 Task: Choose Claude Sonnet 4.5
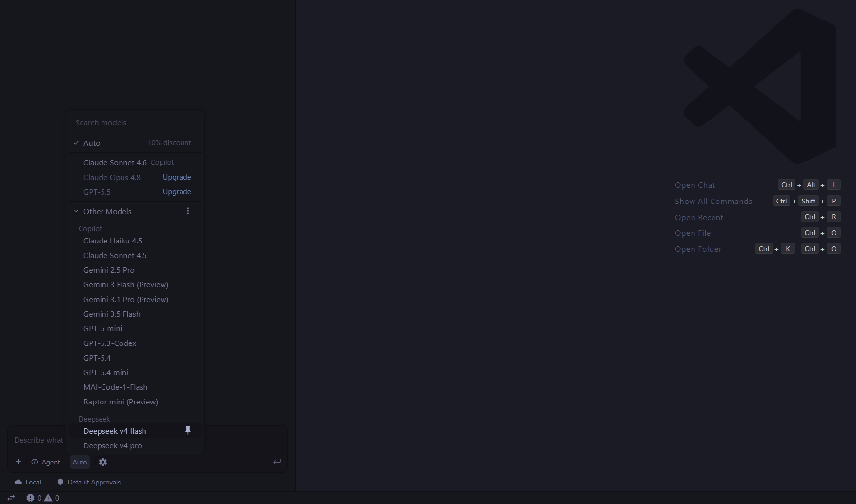[135, 255]
